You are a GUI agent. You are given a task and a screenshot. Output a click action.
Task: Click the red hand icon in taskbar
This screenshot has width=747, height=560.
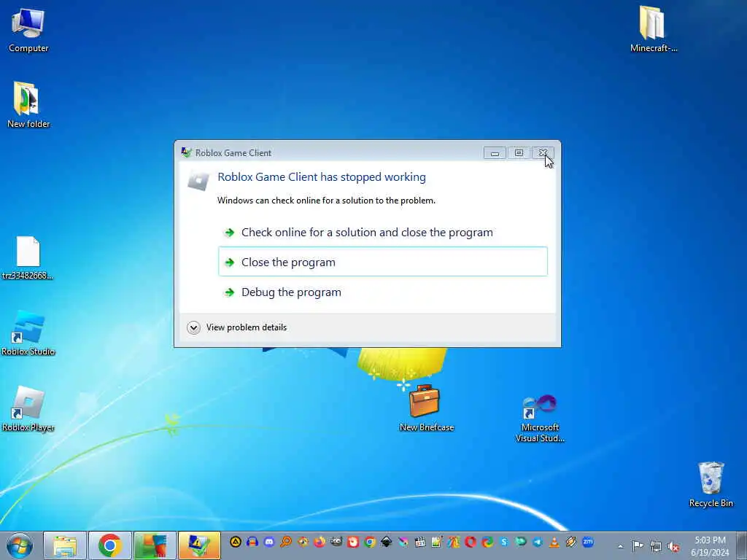click(353, 542)
